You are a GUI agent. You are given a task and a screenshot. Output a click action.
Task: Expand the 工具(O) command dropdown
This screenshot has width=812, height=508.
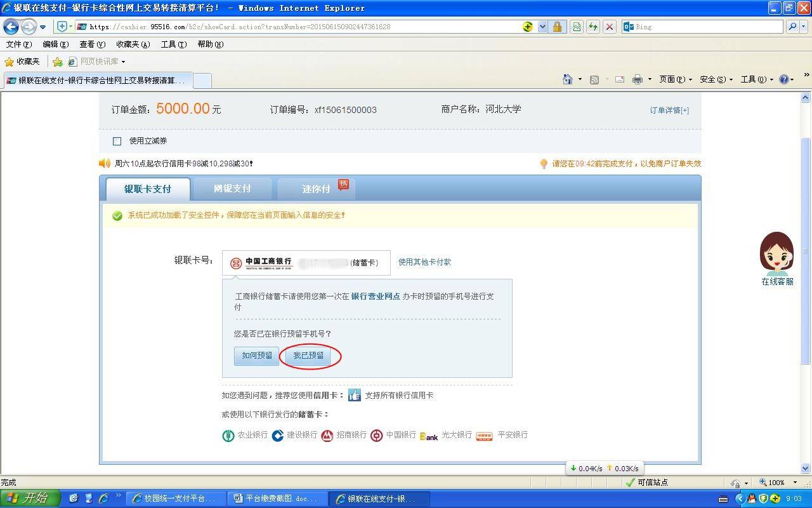[x=757, y=79]
